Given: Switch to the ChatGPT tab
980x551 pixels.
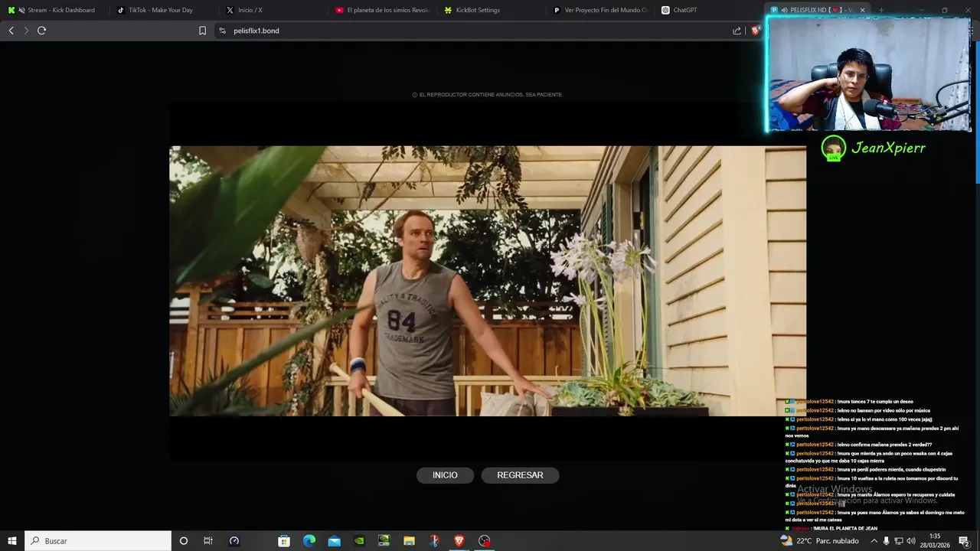Looking at the screenshot, I should tap(710, 10).
